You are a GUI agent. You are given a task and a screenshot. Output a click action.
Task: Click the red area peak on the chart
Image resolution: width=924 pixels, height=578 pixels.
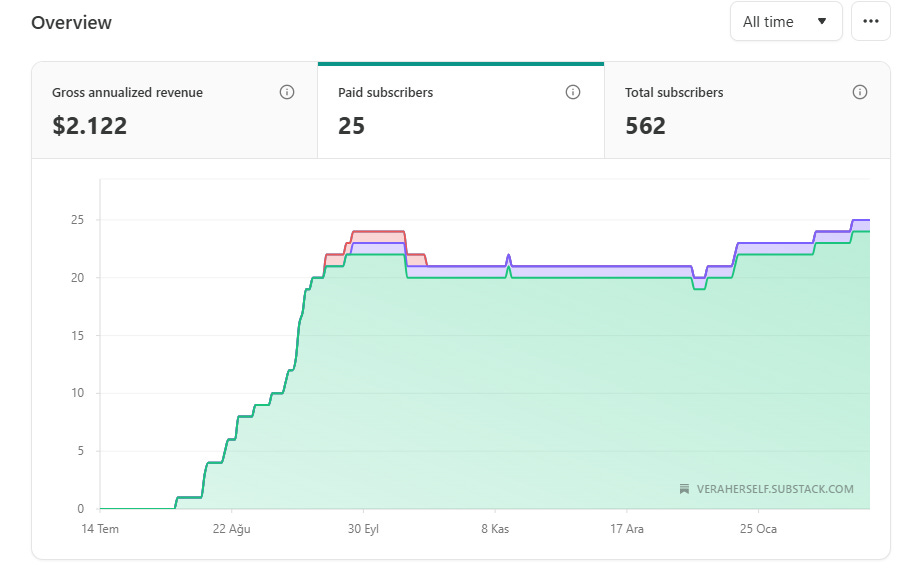coord(378,236)
